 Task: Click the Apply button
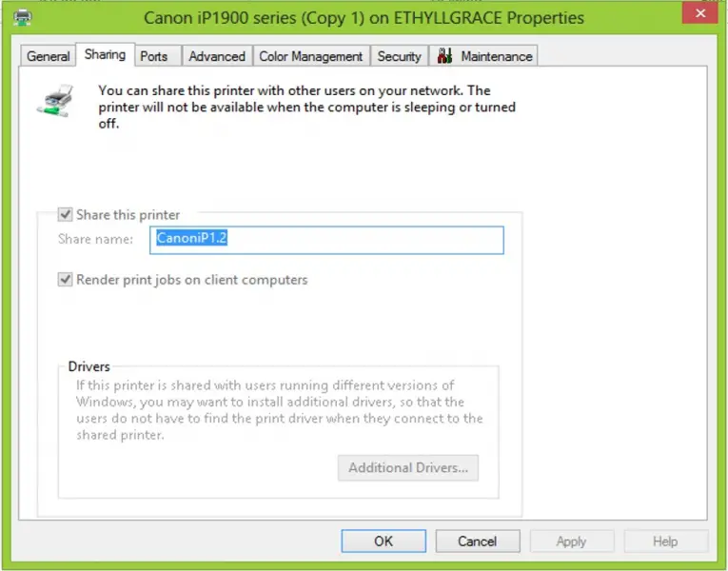pyautogui.click(x=572, y=541)
